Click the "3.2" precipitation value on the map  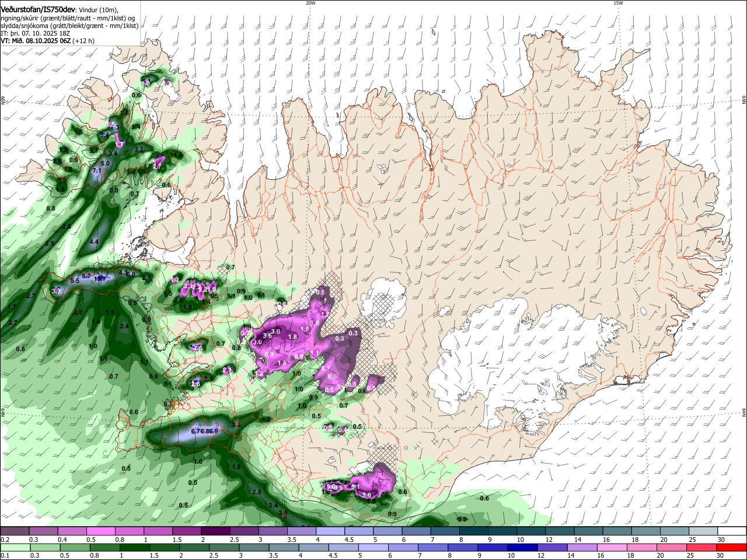pos(139,150)
